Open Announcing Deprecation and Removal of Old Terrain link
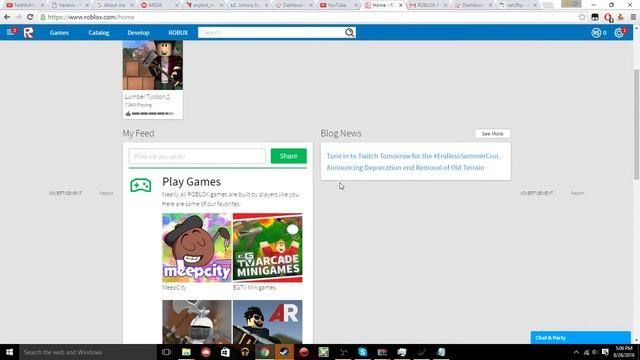 click(x=405, y=167)
